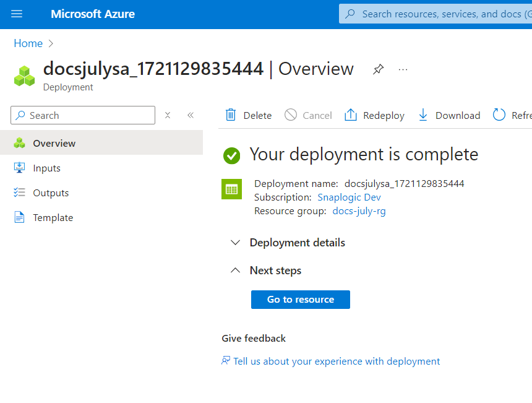
Task: Collapse the Next steps section
Action: point(235,271)
